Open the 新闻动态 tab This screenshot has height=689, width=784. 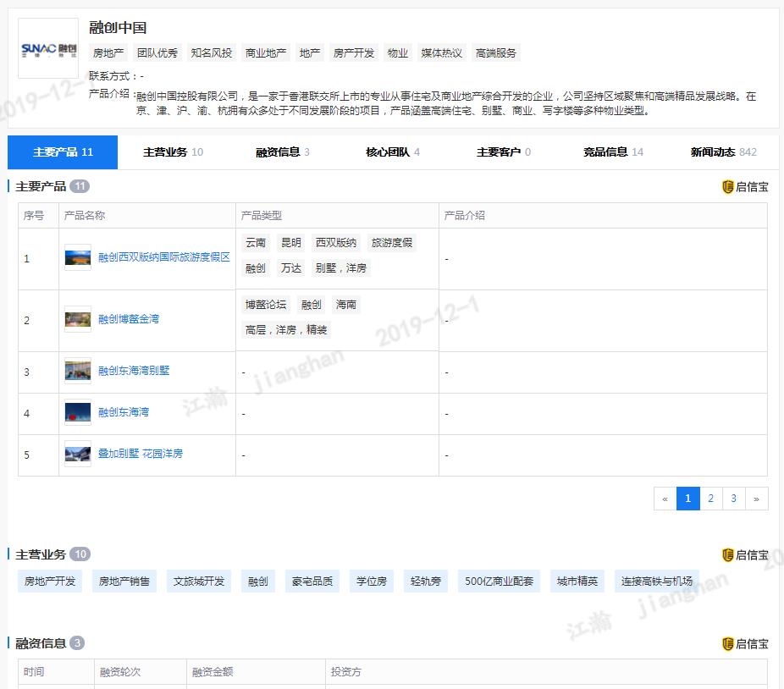coord(723,152)
